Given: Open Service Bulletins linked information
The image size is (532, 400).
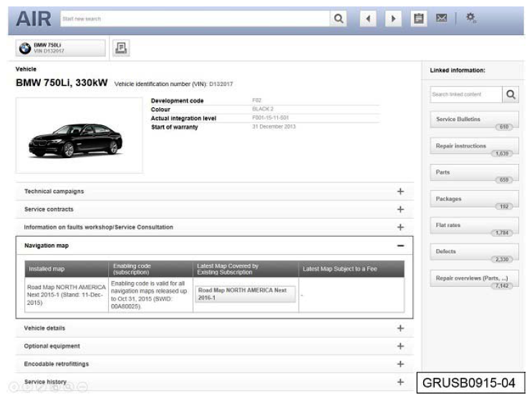Looking at the screenshot, I should coord(474,119).
